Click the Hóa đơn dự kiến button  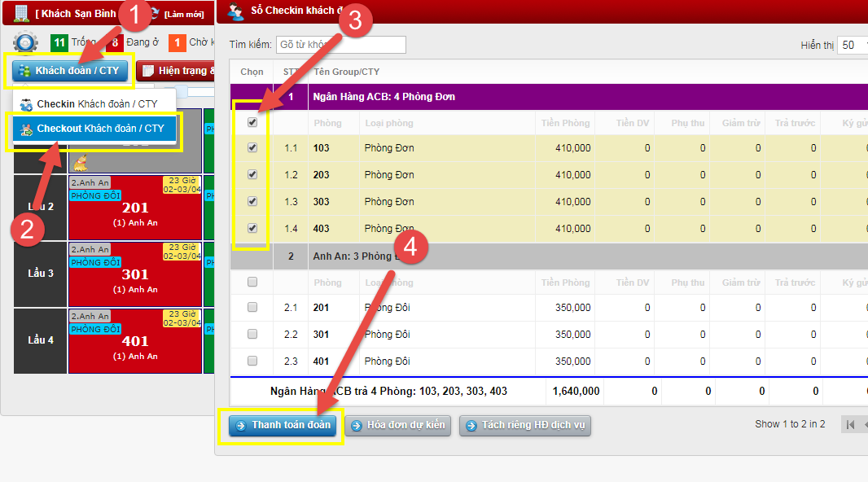click(x=397, y=425)
